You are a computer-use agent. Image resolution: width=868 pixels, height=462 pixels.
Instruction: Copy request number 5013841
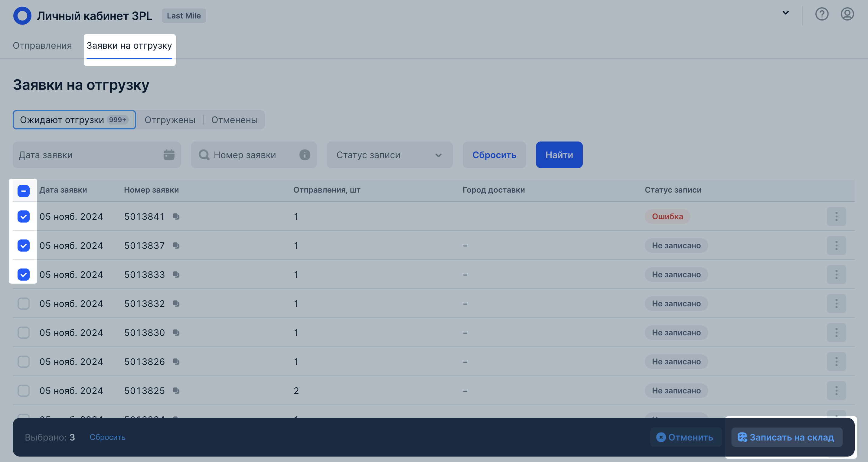[176, 216]
